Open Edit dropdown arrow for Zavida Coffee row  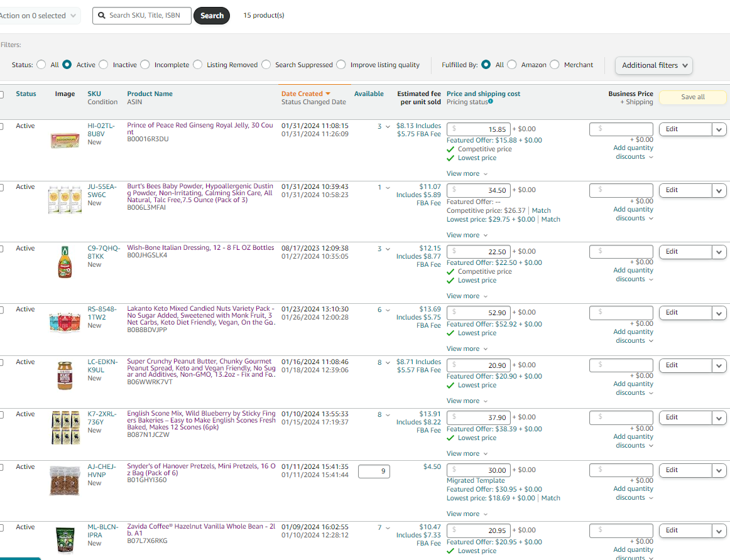[x=719, y=530]
